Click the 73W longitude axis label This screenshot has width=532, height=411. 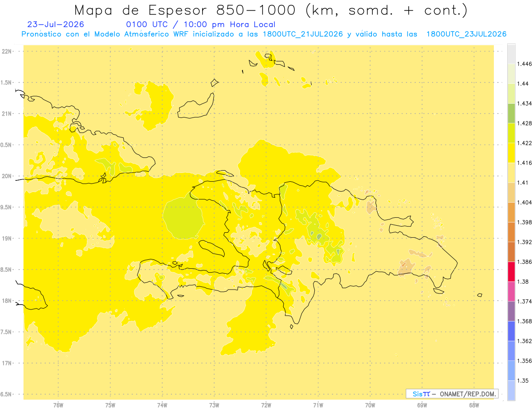[214, 405]
